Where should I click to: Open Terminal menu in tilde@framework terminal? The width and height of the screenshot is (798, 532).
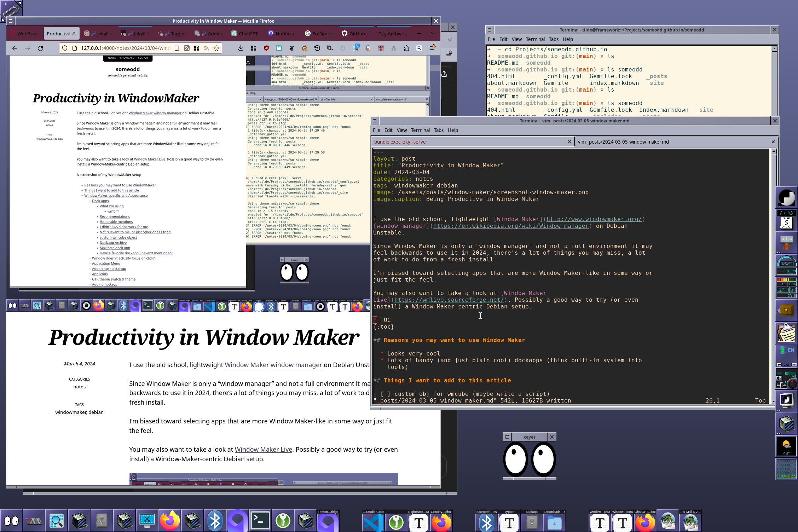535,39
